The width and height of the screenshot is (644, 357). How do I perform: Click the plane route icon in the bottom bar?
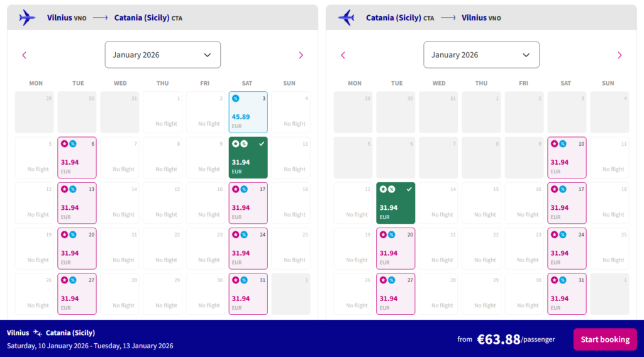coord(38,333)
